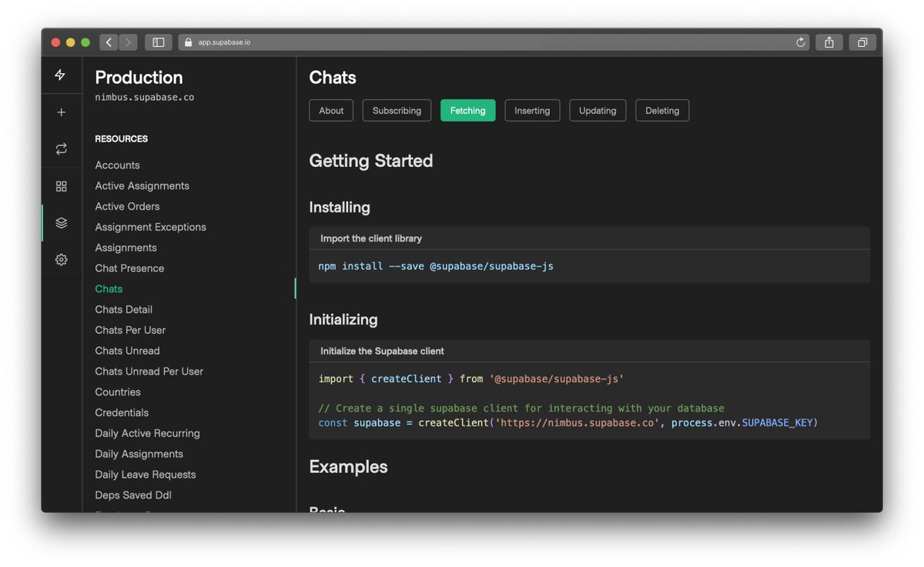Switch to the Inserting tab
Image resolution: width=924 pixels, height=567 pixels.
pyautogui.click(x=532, y=111)
